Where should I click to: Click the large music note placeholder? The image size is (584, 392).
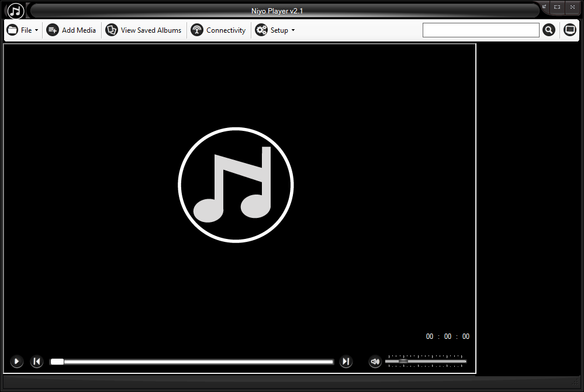[x=236, y=185]
